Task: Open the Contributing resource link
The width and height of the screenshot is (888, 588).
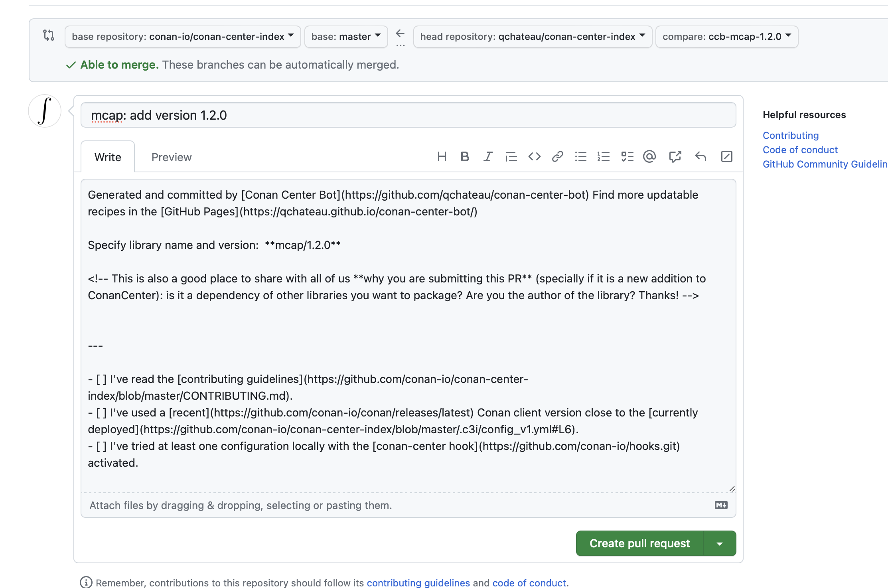Action: tap(790, 135)
